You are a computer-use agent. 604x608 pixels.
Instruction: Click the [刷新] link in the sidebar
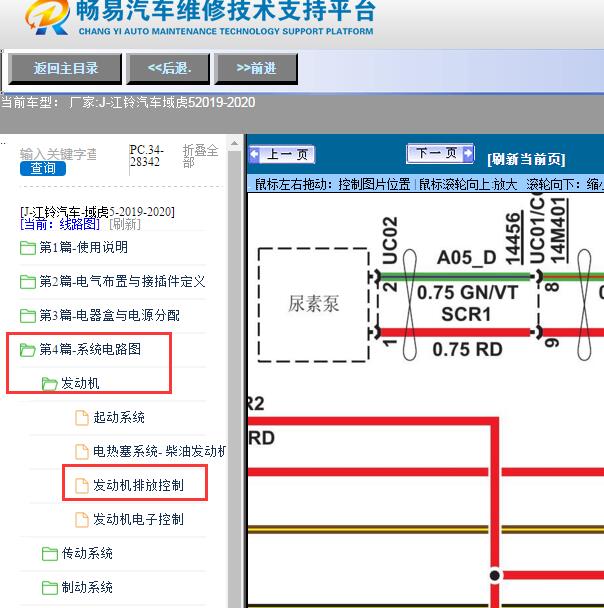tap(125, 224)
